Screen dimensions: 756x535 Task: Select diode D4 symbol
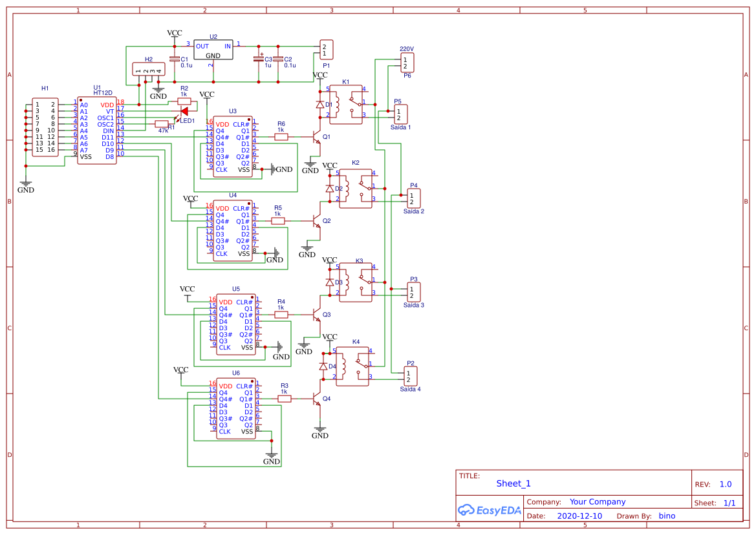coord(322,365)
